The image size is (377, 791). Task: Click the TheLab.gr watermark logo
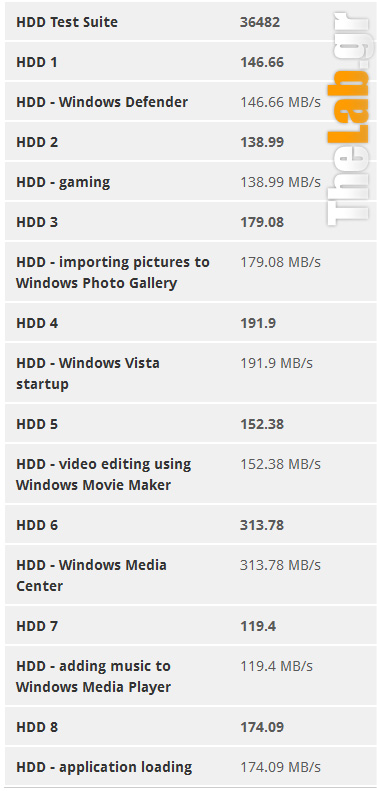point(348,117)
